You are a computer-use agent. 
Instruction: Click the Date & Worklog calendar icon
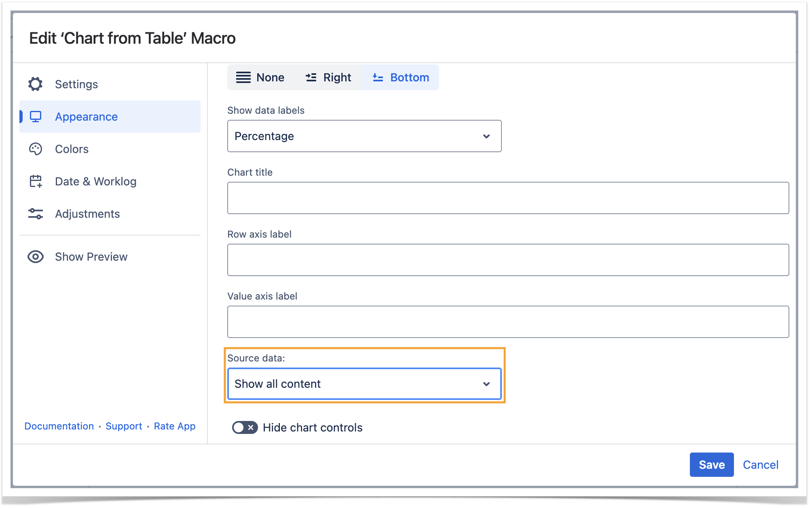point(36,181)
